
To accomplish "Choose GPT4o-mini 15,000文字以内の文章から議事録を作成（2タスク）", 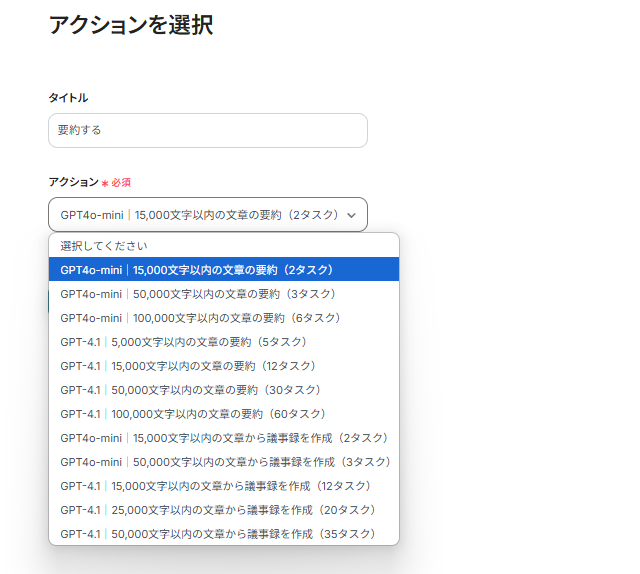I will click(224, 438).
